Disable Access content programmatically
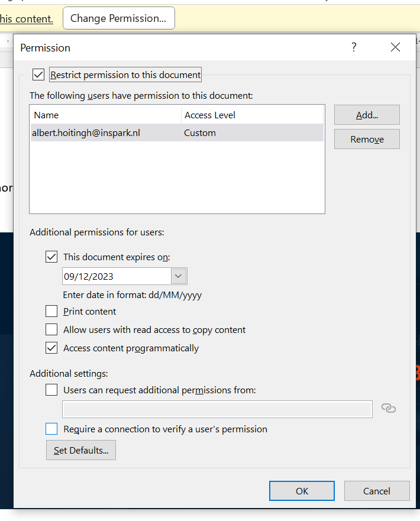Viewport: 420px width, 521px height. pos(51,348)
